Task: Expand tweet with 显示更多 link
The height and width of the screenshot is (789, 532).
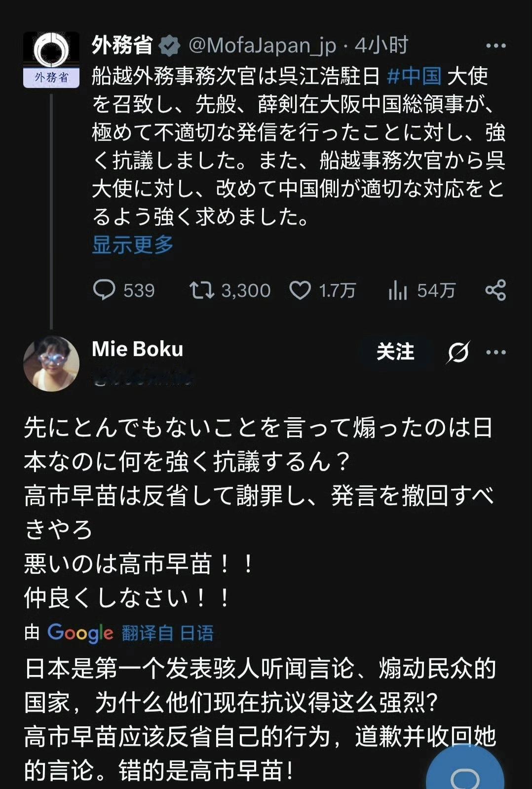Action: point(132,244)
